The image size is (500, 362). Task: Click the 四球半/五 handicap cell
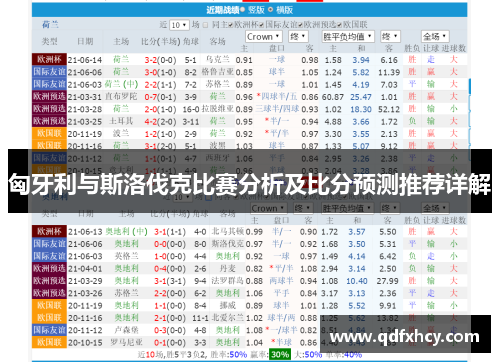pyautogui.click(x=276, y=97)
